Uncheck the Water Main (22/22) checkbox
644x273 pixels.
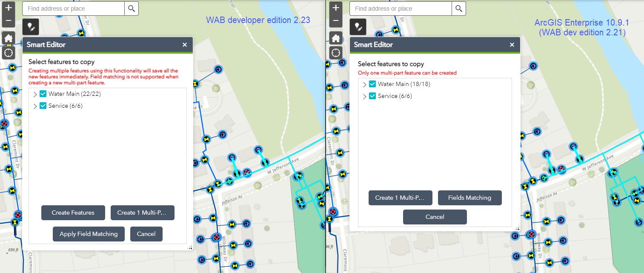43,94
